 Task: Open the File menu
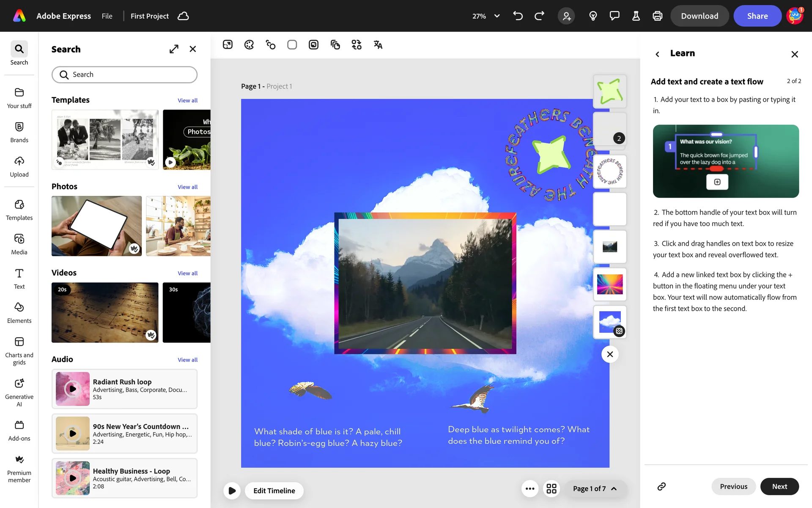107,16
